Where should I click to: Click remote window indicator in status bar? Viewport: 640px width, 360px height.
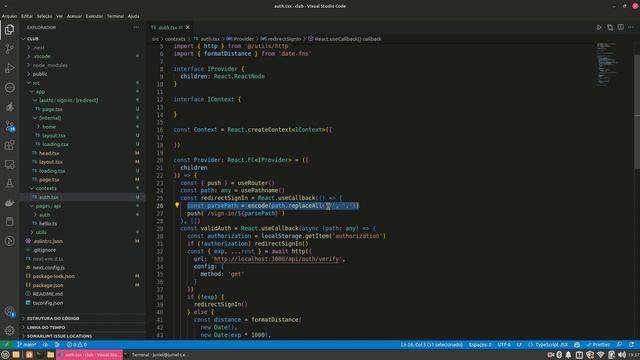pyautogui.click(x=6, y=344)
